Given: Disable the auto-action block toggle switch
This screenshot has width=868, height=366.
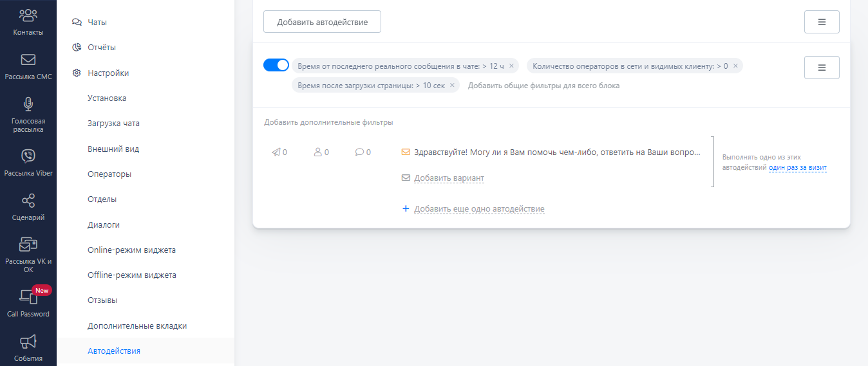Looking at the screenshot, I should 276,65.
